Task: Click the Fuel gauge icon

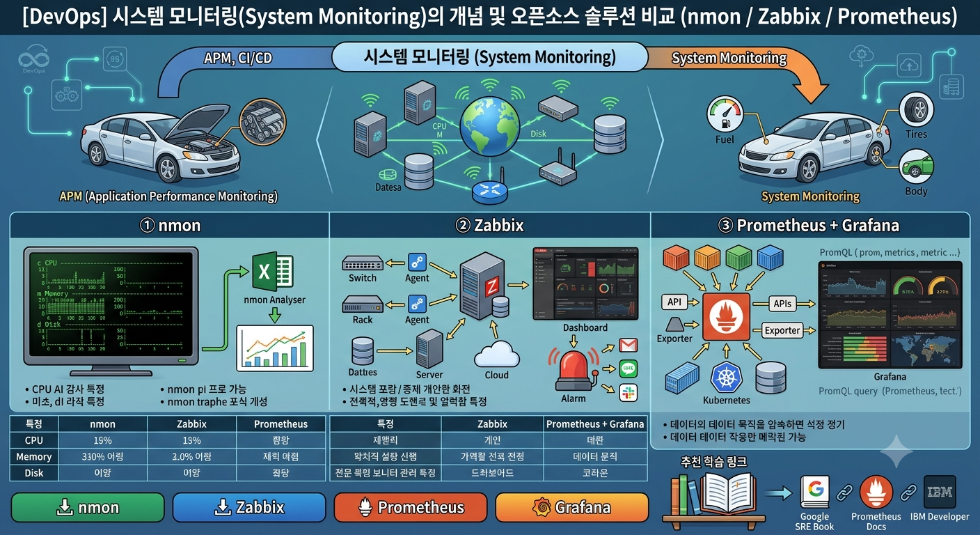Action: click(725, 115)
